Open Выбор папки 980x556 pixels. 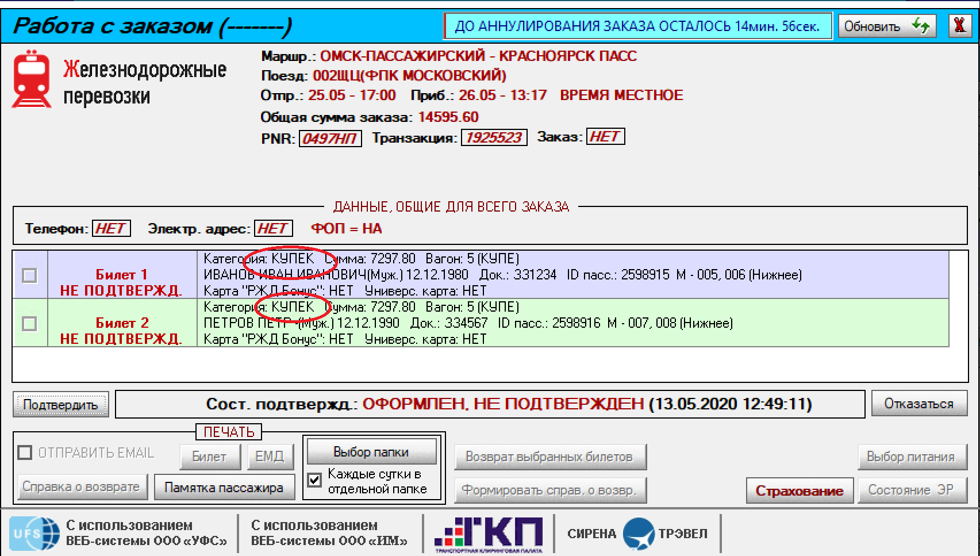point(371,452)
